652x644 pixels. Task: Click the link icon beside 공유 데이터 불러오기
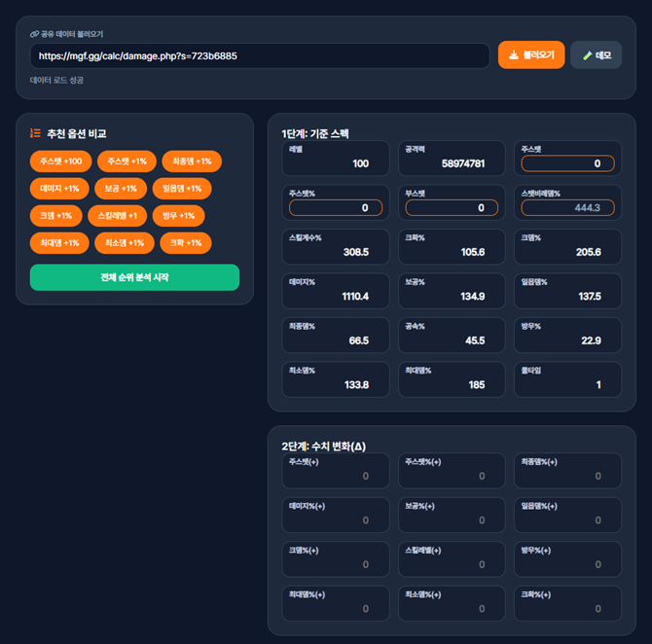tap(34, 33)
